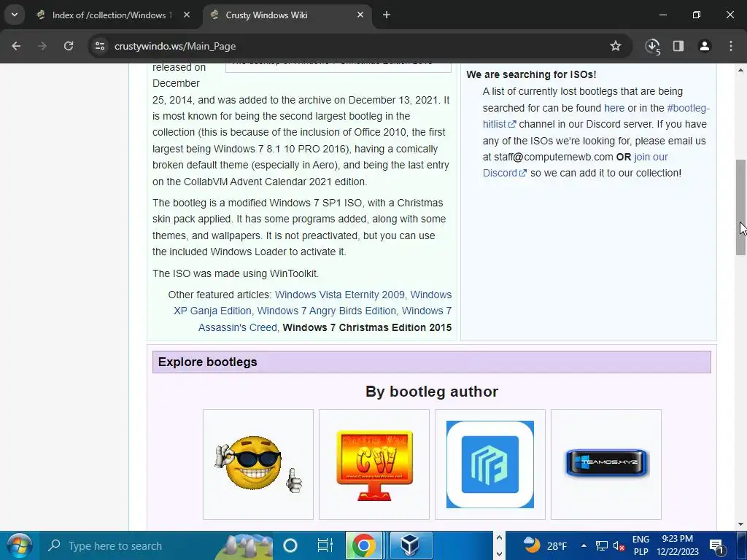Click 'The ISO was made using WinToolkit.' text

click(236, 274)
